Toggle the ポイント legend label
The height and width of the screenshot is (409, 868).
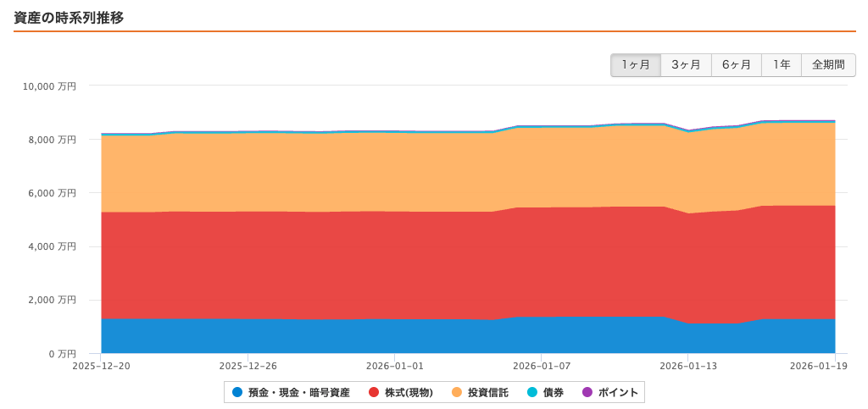[618, 393]
